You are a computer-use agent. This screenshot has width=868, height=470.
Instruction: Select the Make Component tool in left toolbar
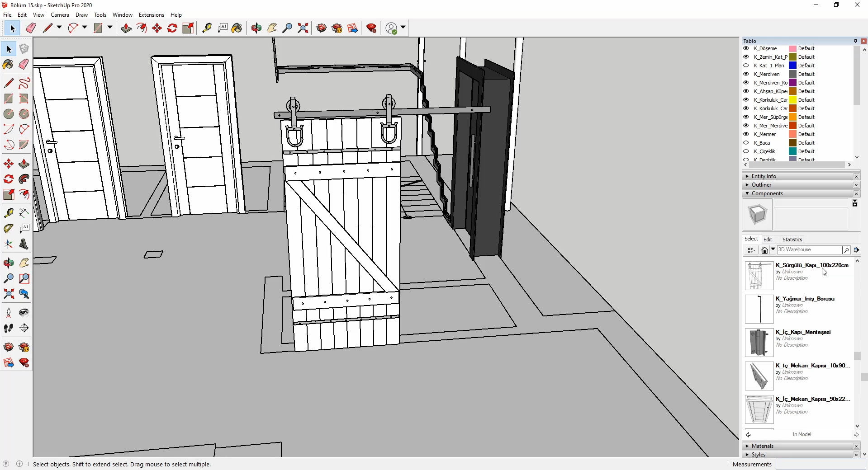coord(24,49)
